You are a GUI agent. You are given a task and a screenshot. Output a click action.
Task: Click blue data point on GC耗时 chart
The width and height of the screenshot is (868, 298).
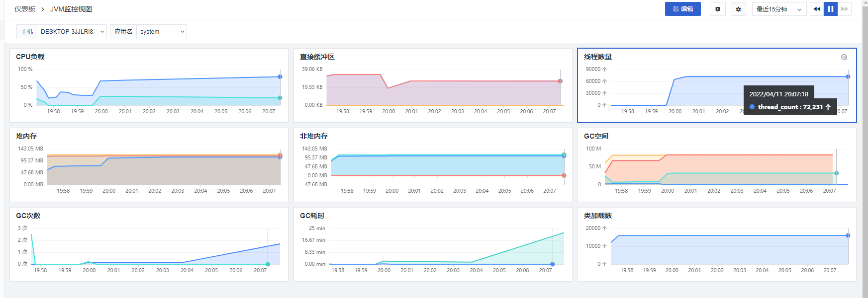coord(553,264)
